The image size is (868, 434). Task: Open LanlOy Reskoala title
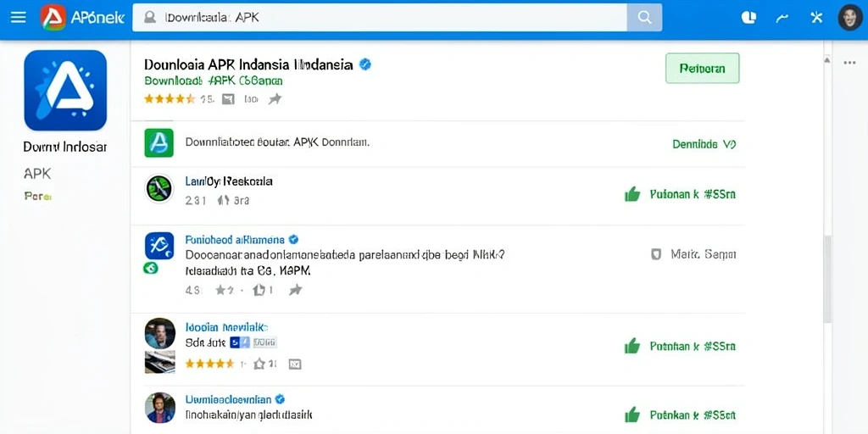(x=229, y=181)
